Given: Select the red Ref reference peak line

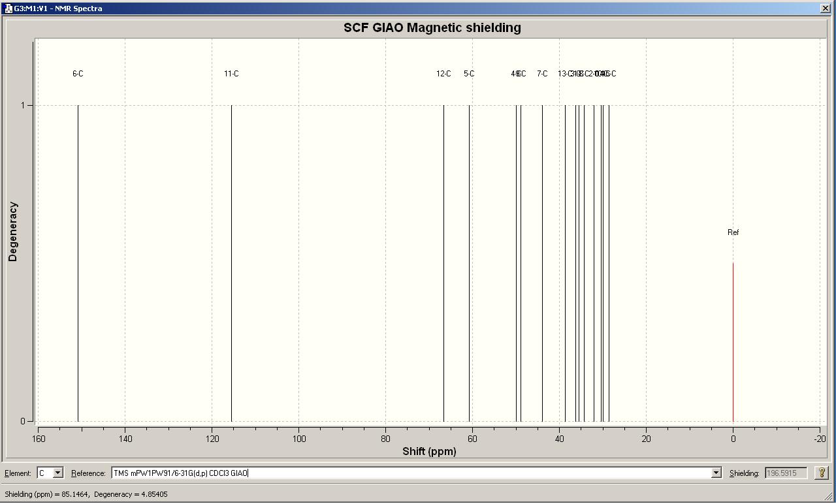Looking at the screenshot, I should (733, 342).
